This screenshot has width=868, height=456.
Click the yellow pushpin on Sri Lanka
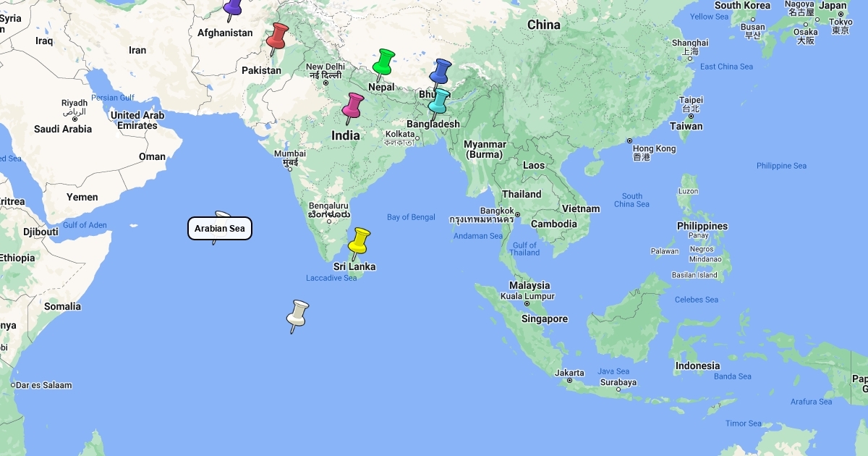[359, 241]
